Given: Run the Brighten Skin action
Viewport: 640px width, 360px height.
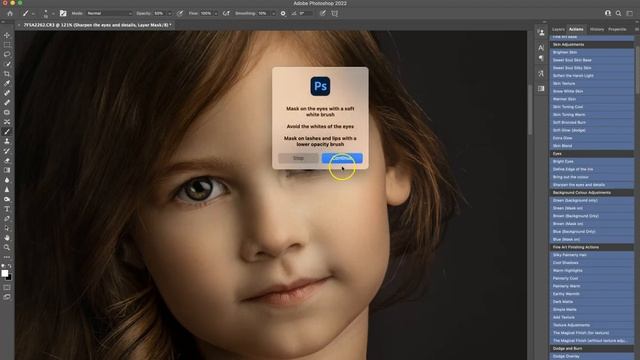Looking at the screenshot, I should click(591, 52).
